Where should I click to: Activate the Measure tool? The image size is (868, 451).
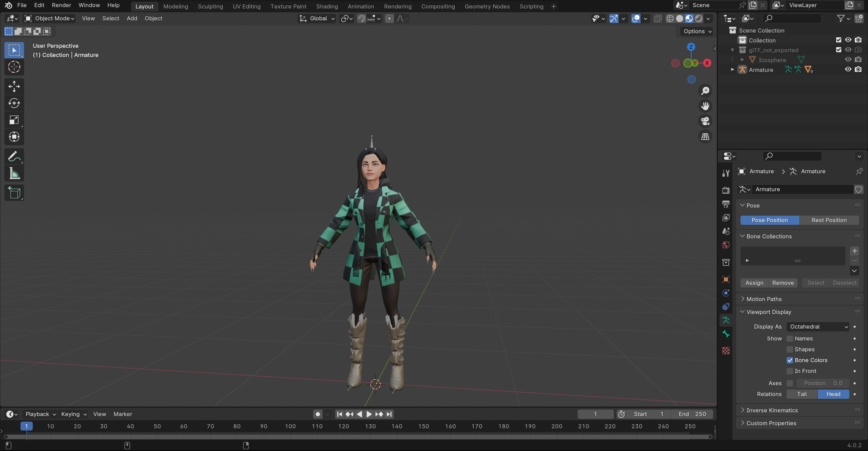14,174
